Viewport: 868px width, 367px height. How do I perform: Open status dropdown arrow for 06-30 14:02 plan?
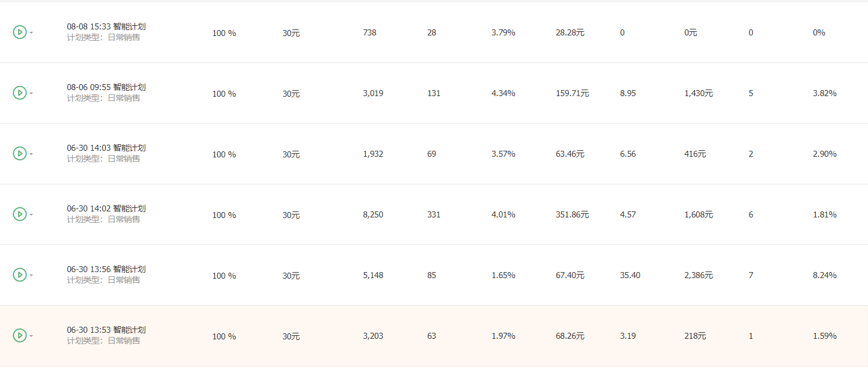31,214
